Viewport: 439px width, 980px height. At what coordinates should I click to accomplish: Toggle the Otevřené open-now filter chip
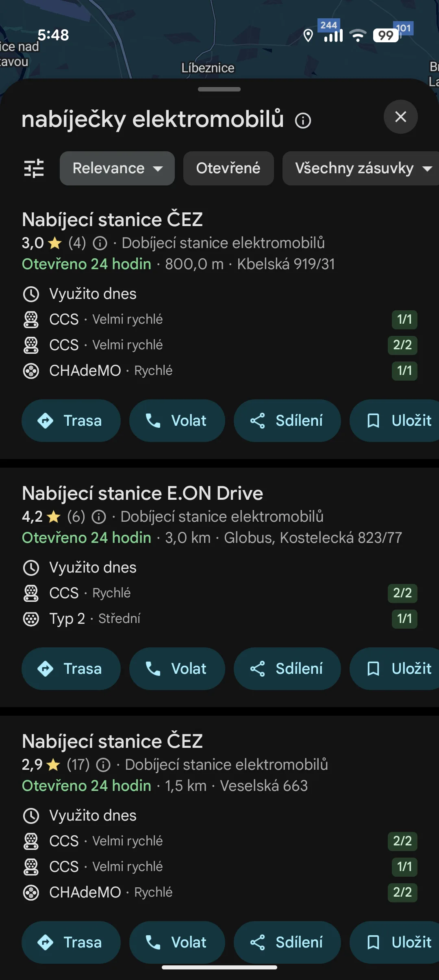coord(228,168)
